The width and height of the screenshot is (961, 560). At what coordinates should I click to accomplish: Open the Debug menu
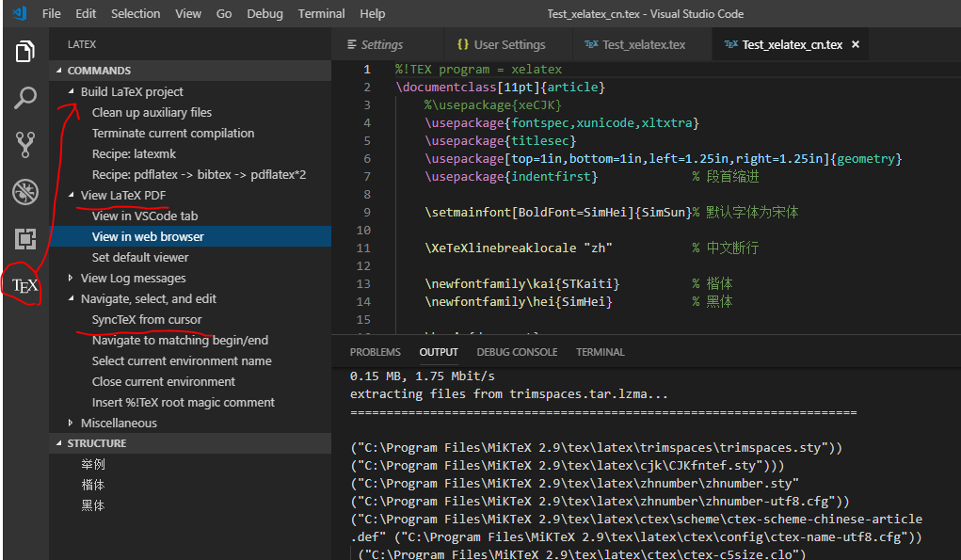[264, 13]
